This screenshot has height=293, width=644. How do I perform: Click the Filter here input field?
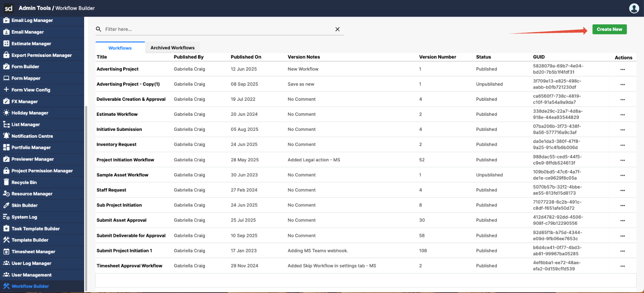(x=219, y=29)
